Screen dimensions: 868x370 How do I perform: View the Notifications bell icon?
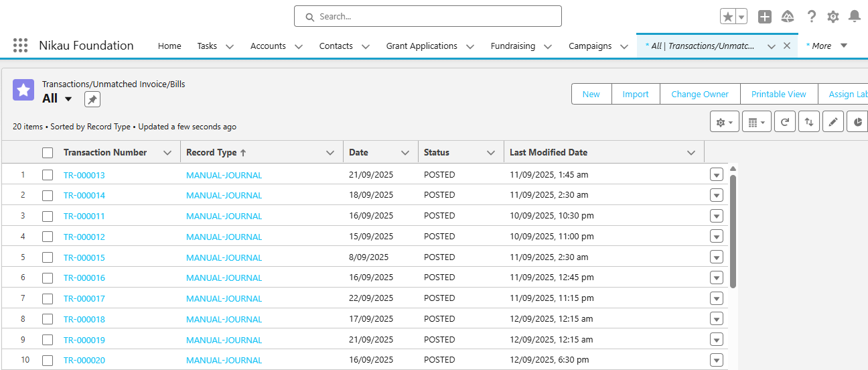(x=855, y=17)
